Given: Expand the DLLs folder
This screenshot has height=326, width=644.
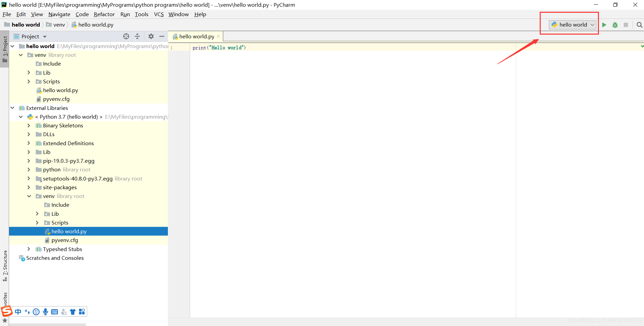Looking at the screenshot, I should pos(29,134).
